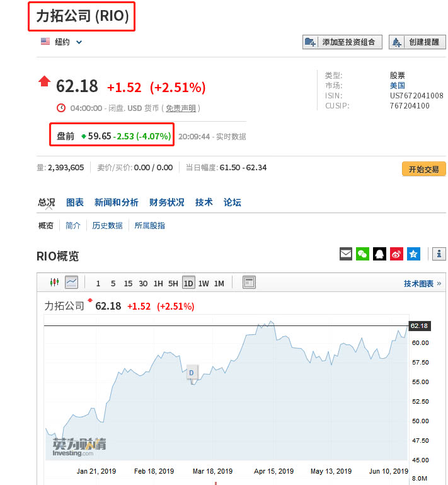Switch chart to area line view

[x=71, y=282]
